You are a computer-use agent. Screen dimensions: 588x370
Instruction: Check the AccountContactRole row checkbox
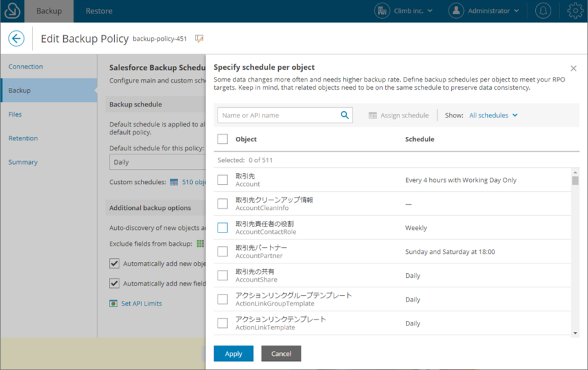(x=223, y=227)
